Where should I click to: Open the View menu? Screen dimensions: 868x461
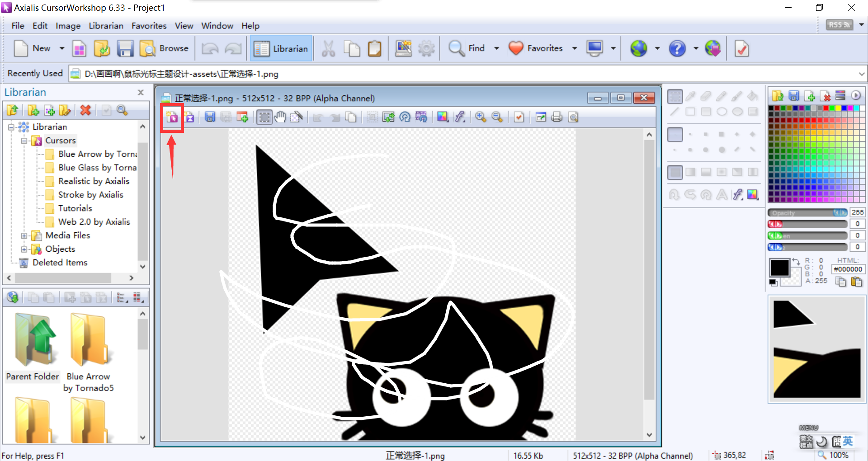tap(184, 26)
